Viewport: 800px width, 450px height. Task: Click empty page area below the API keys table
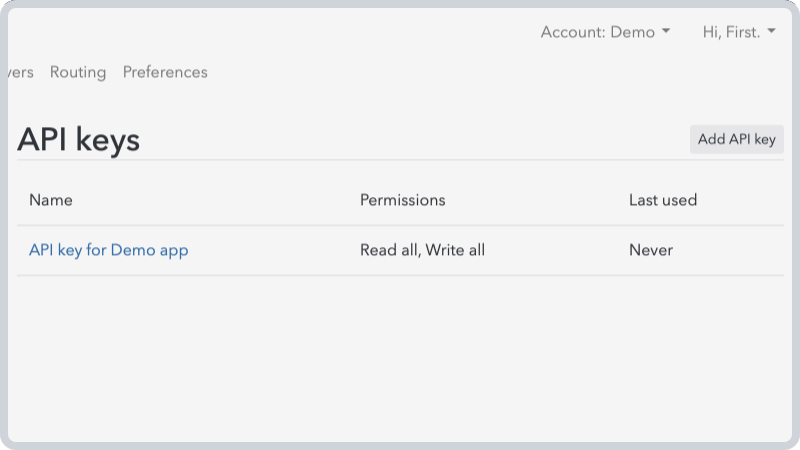pyautogui.click(x=400, y=357)
